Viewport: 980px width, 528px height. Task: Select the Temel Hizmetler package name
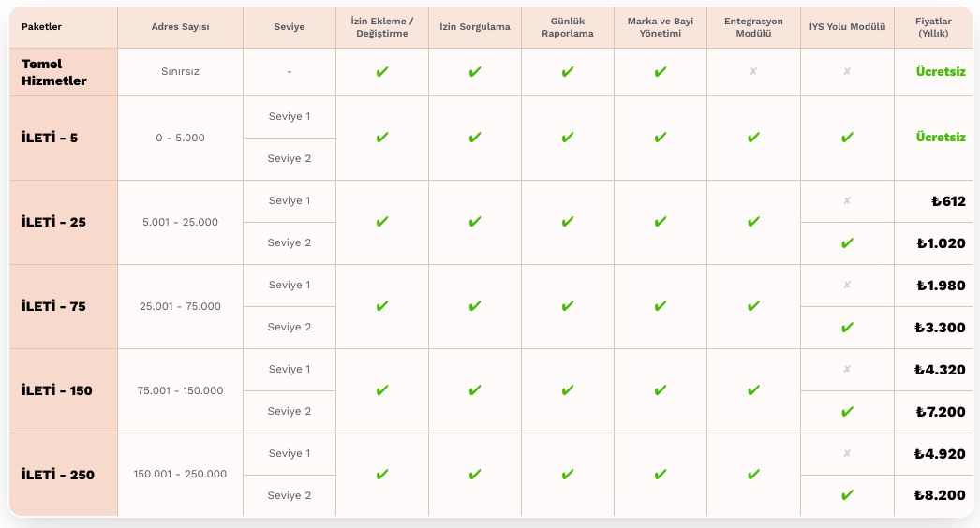(54, 72)
